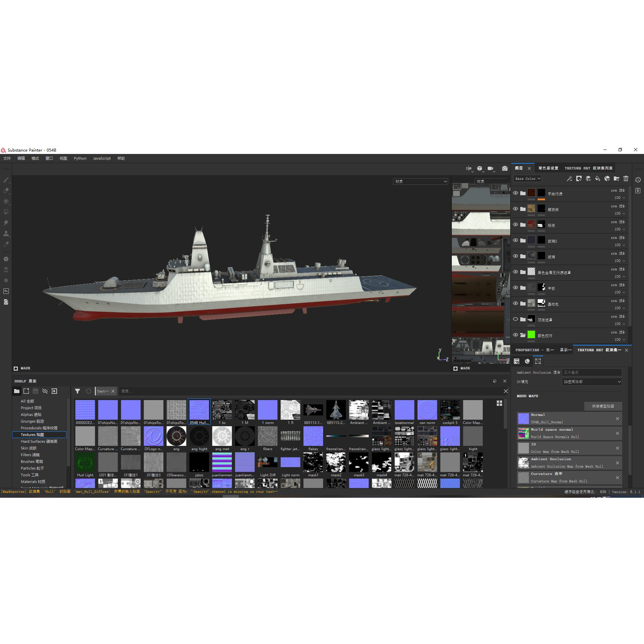Open the history panel clock icon
Image resolution: width=644 pixels, height=644 pixels.
638,180
